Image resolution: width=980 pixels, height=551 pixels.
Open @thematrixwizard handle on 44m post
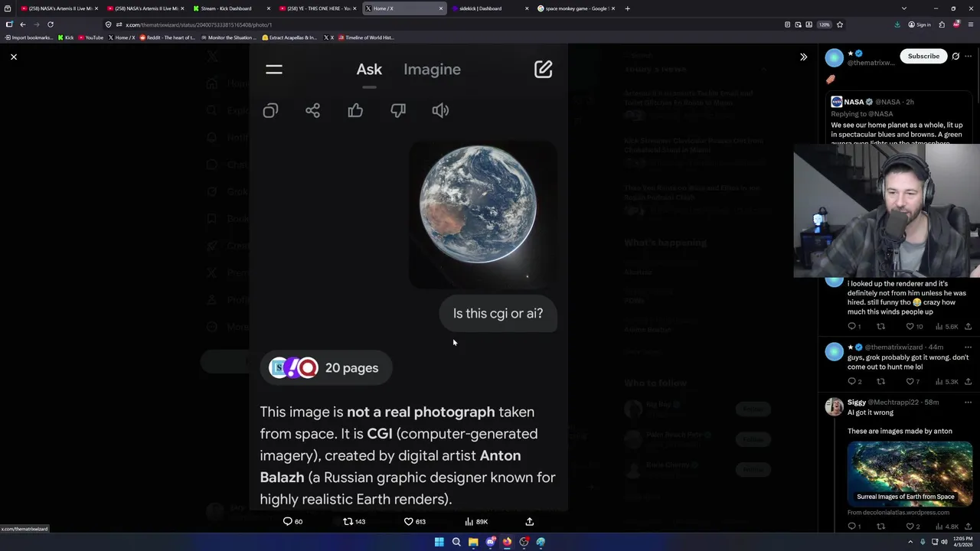pyautogui.click(x=893, y=347)
